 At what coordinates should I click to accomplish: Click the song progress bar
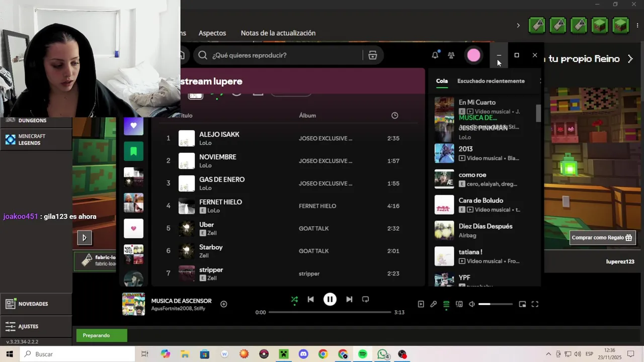tap(330, 312)
